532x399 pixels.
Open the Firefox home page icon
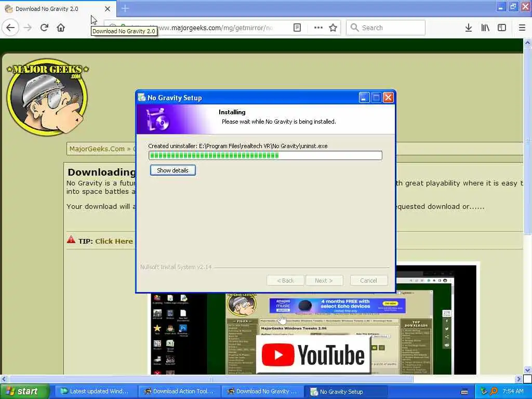click(61, 28)
